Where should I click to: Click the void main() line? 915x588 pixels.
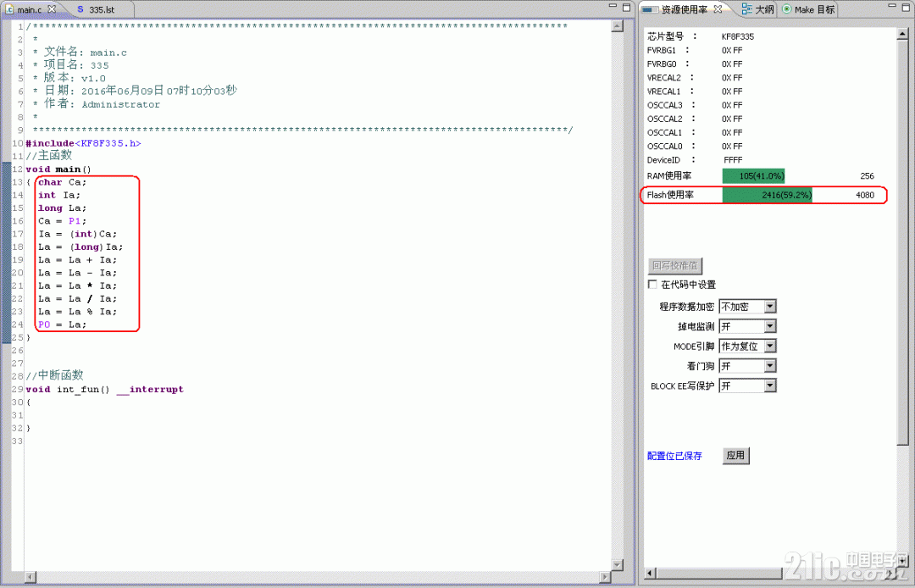pyautogui.click(x=59, y=169)
